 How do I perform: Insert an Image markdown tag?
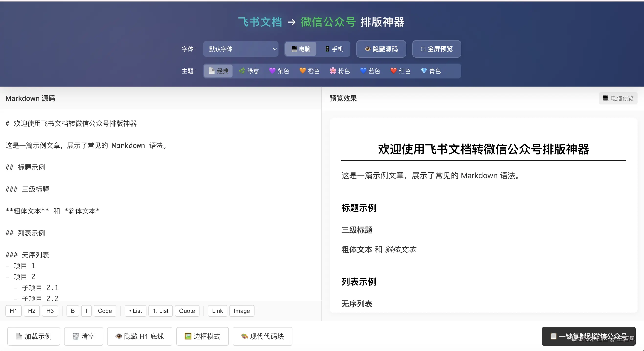pyautogui.click(x=242, y=311)
